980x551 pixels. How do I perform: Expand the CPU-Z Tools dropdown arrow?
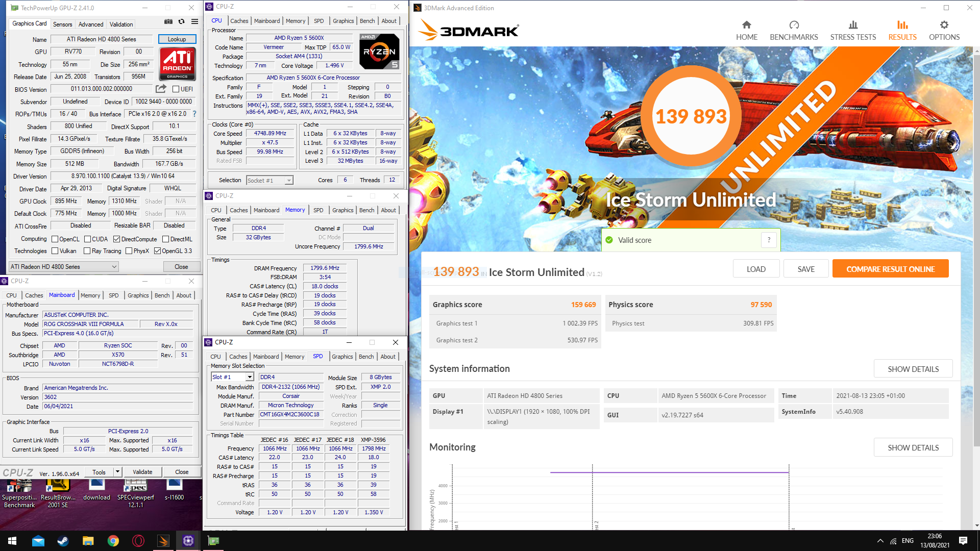117,472
